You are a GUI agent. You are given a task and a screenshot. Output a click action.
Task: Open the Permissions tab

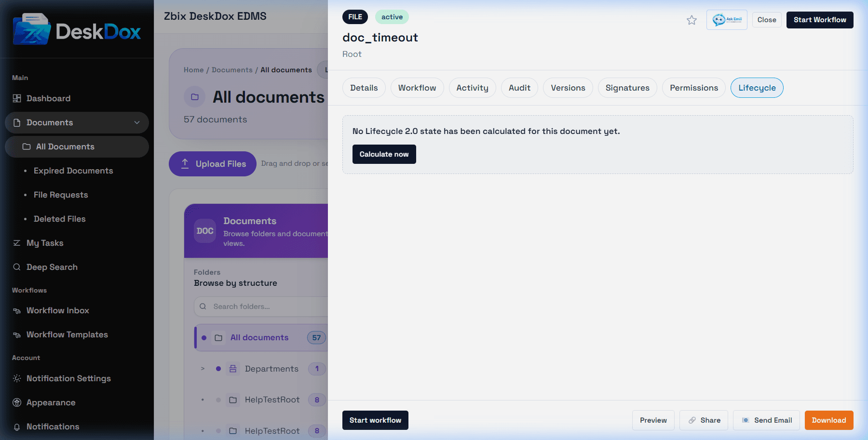694,88
